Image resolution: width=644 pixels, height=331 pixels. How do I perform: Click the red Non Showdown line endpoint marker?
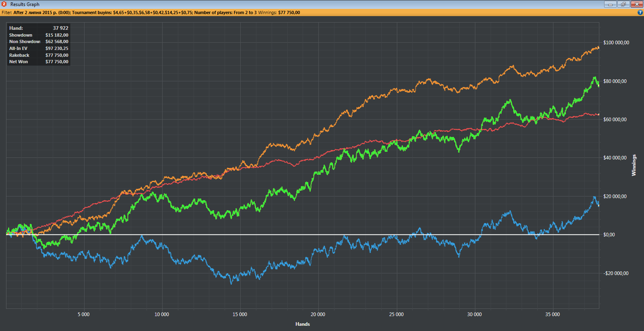(599, 115)
